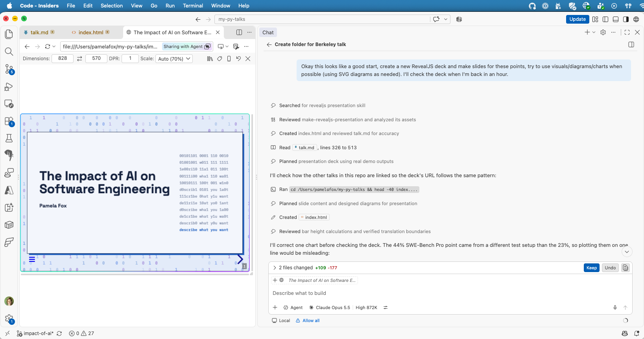Open more editor actions ellipsis
The image size is (644, 339).
249,32
